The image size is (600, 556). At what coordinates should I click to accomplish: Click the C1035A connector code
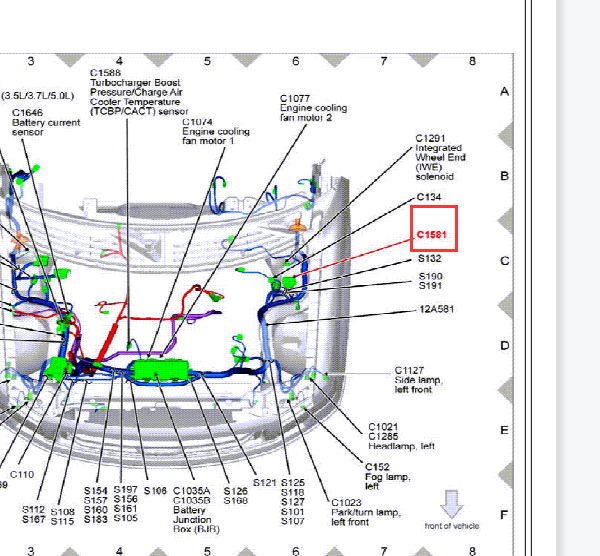tap(192, 491)
